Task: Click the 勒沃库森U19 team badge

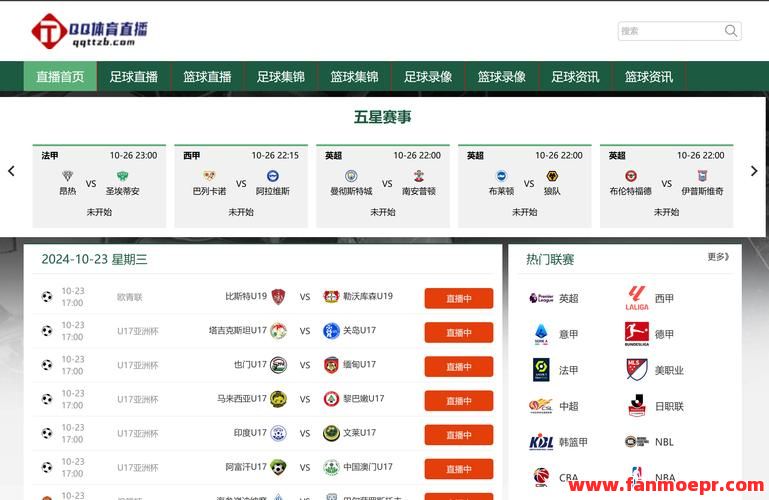Action: click(x=332, y=297)
